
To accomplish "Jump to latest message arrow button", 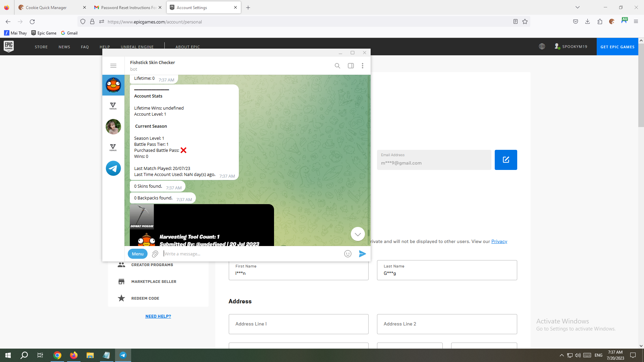I will pyautogui.click(x=358, y=234).
